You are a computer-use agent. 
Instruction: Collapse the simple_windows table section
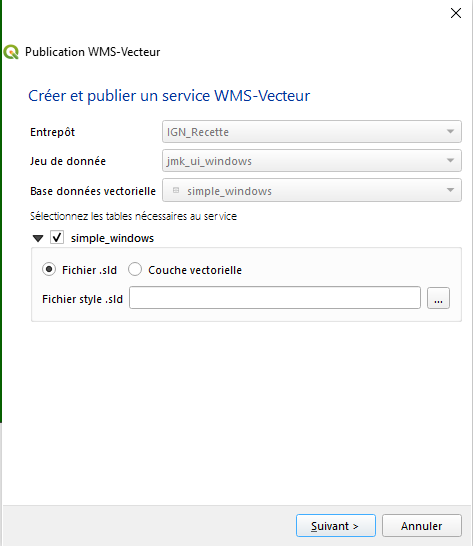coord(38,239)
